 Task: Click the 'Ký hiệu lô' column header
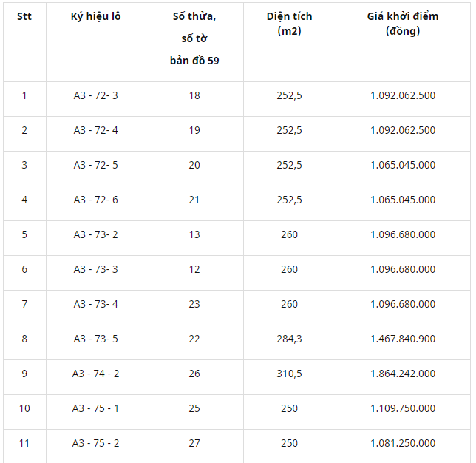tap(95, 16)
